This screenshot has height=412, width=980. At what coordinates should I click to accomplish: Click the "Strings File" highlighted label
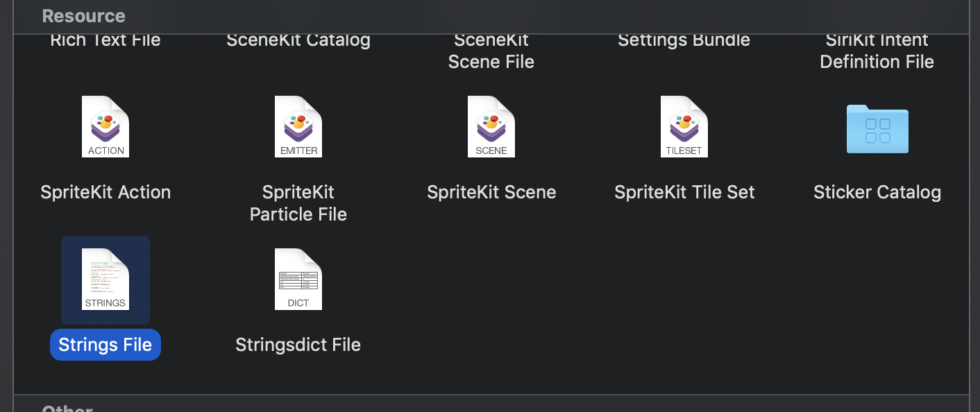(105, 345)
